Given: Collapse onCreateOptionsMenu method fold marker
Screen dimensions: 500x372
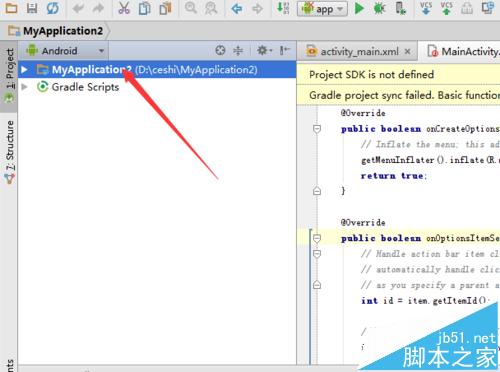Looking at the screenshot, I should pyautogui.click(x=317, y=129).
